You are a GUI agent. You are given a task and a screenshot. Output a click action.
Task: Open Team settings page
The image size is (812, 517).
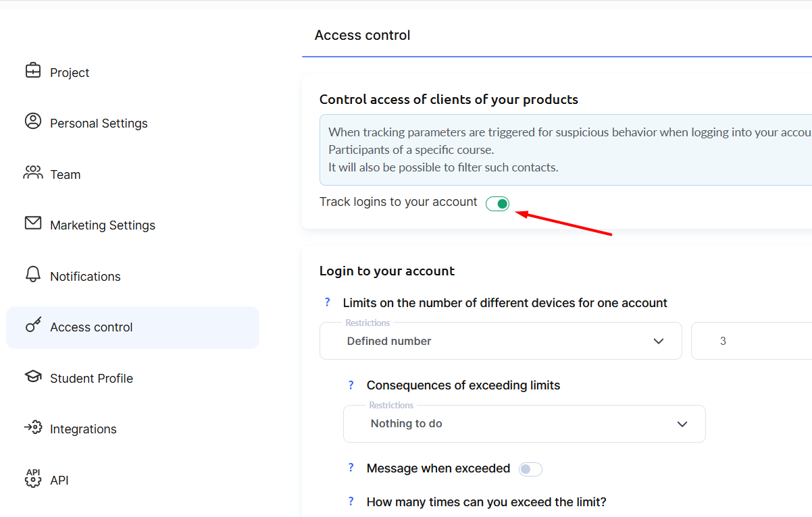[65, 175]
